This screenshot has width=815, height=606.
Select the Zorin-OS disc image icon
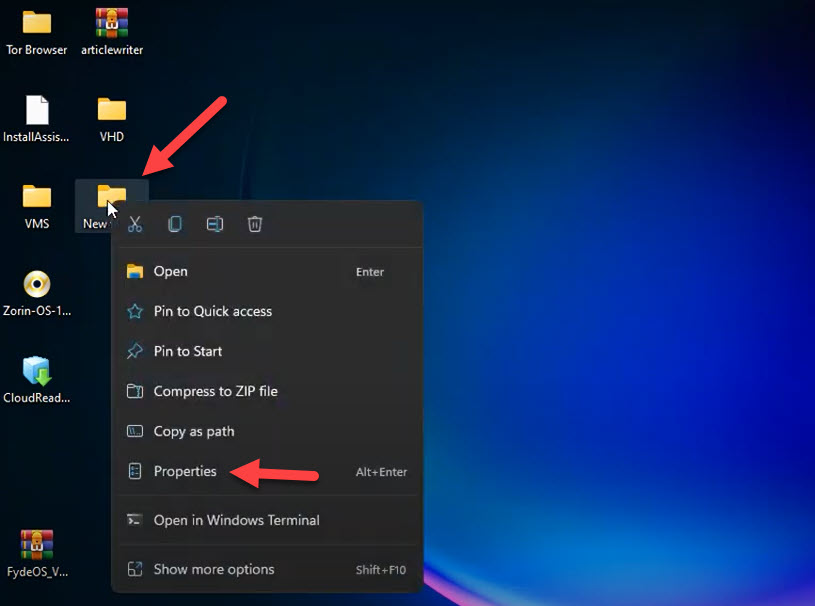pos(37,284)
